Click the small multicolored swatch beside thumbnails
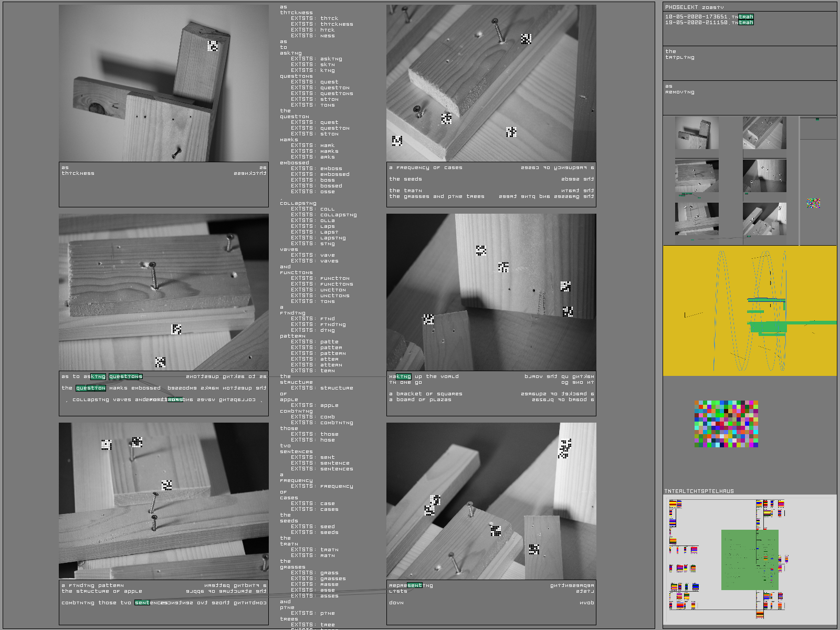840x630 pixels. click(x=813, y=203)
